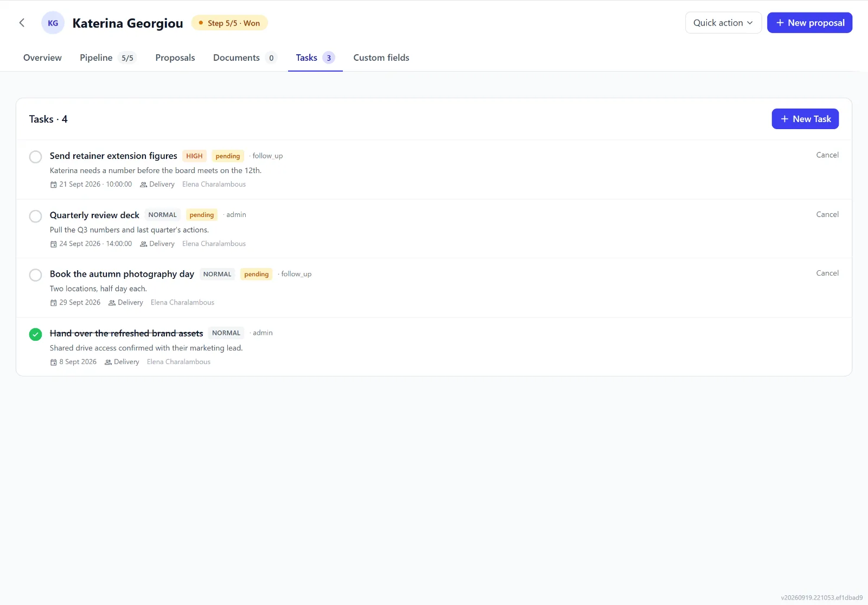Click follow_up tag on Send retainer task
868x605 pixels.
point(267,156)
